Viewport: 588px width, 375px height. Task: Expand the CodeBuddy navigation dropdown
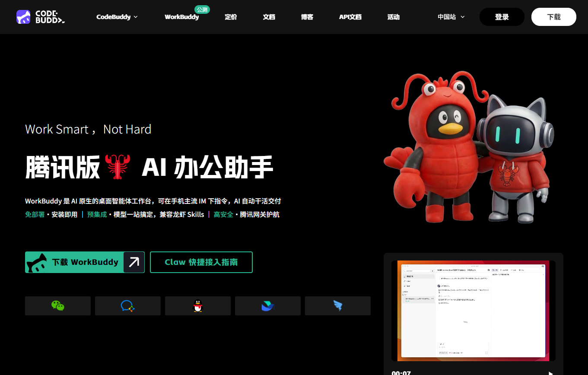click(117, 17)
